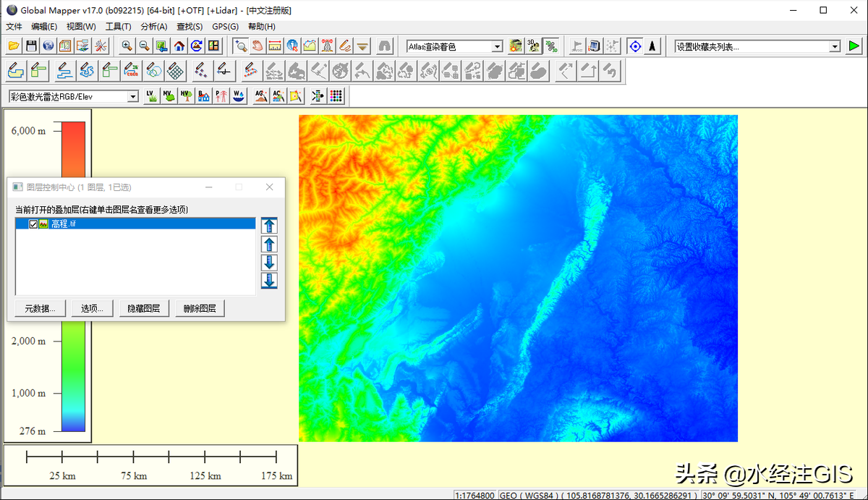
Task: Click the 隐藏图层 button
Action: pyautogui.click(x=144, y=308)
